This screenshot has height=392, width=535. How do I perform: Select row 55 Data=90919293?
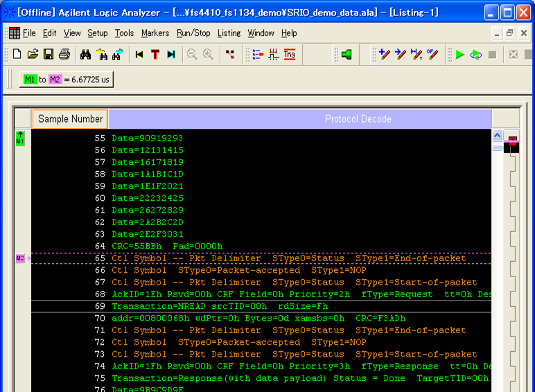tap(261, 138)
